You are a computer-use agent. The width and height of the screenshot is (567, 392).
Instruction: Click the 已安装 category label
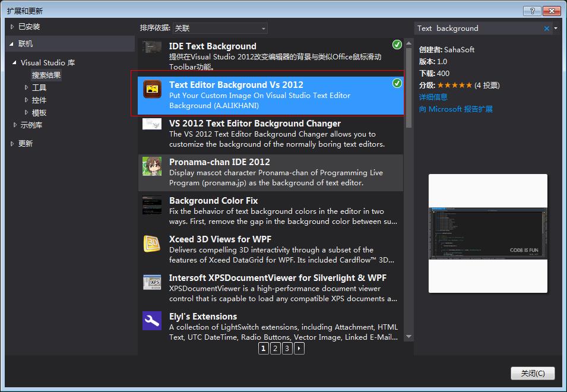pos(29,27)
